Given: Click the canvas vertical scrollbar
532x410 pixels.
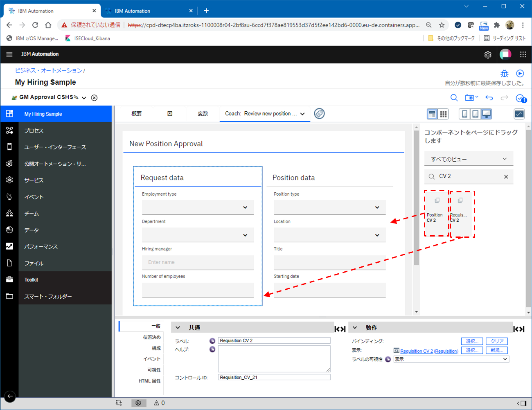Looking at the screenshot, I should click(416, 198).
